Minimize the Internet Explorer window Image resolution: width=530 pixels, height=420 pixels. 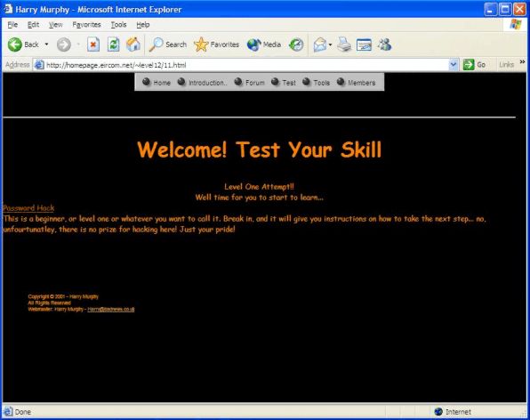(x=491, y=9)
